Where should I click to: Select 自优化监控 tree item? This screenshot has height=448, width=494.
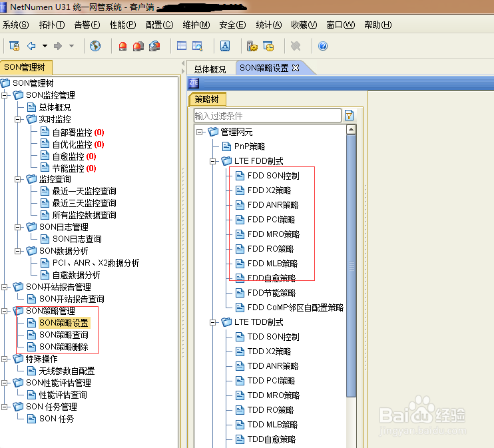tap(72, 144)
